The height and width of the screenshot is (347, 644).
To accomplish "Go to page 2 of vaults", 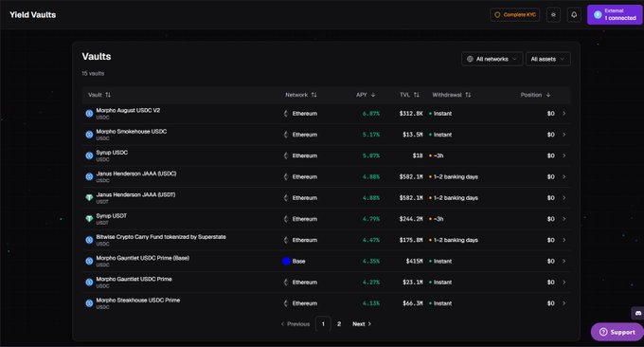I will point(339,324).
